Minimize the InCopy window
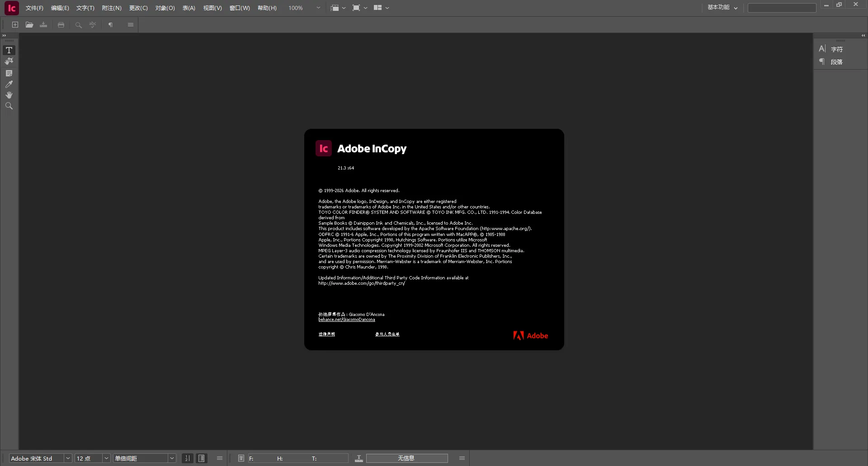The image size is (868, 466). pos(826,5)
